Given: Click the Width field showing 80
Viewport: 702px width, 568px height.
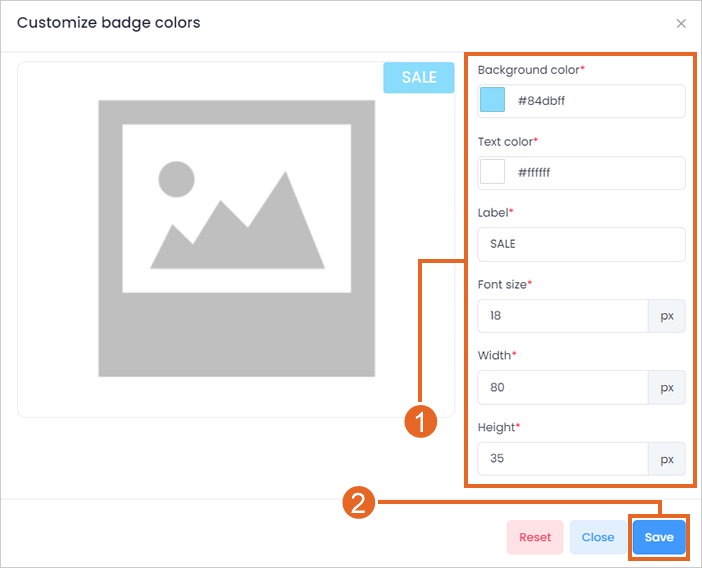Looking at the screenshot, I should coord(563,387).
